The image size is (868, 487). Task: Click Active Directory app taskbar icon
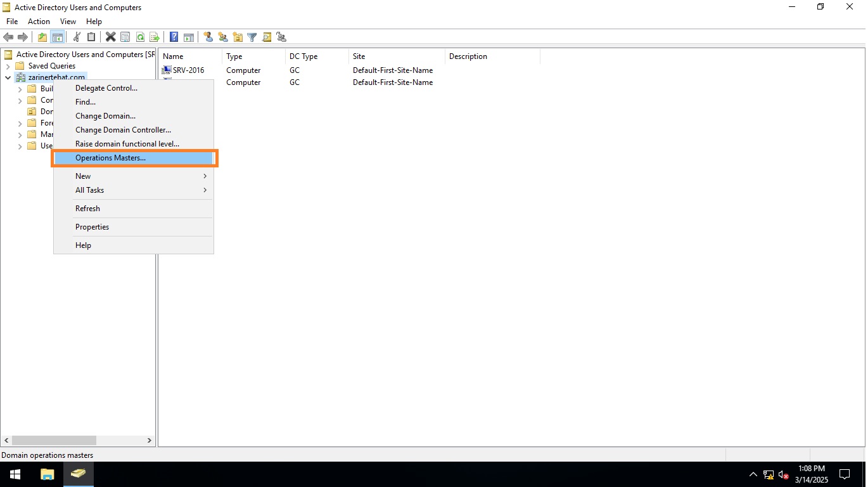78,474
